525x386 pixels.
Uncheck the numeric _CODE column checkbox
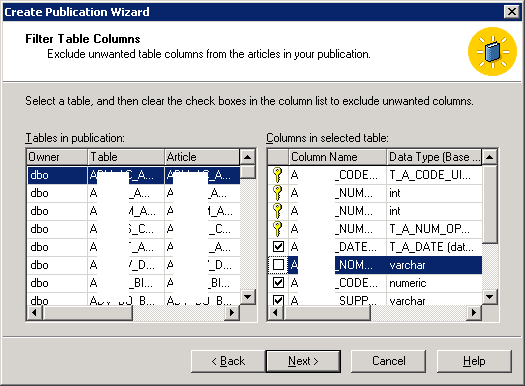click(x=278, y=283)
